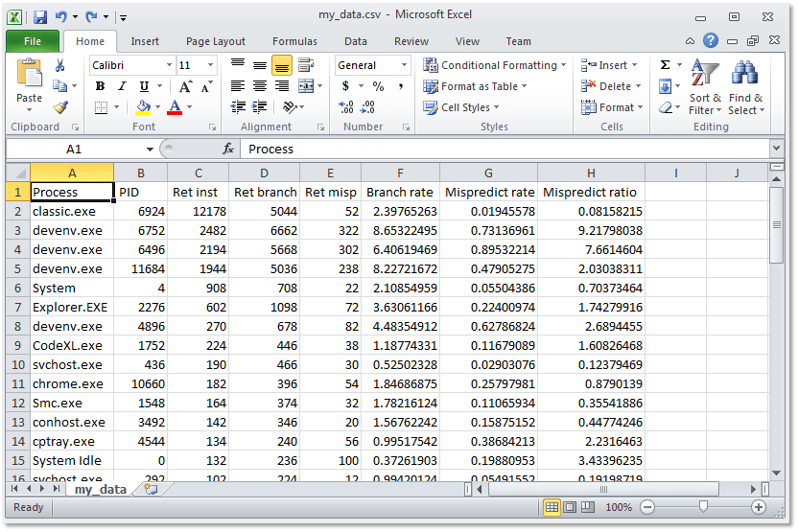
Task: Switch to Page Layout view in status bar
Action: pyautogui.click(x=570, y=507)
